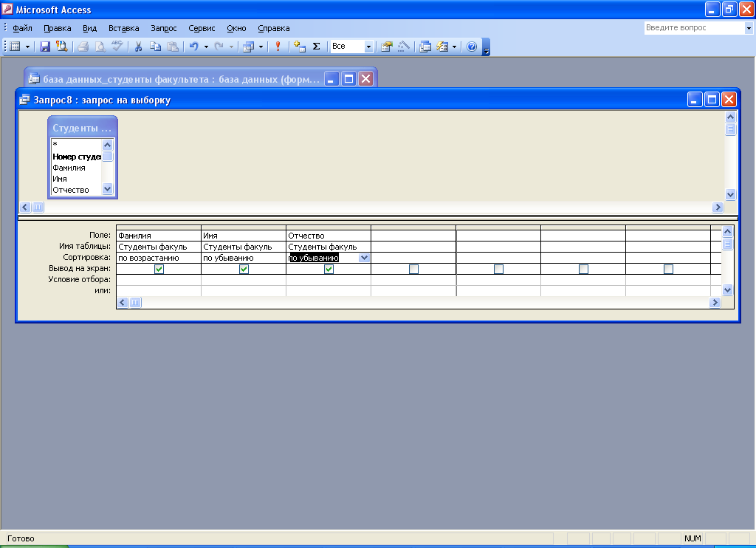Click the Build expression wand icon
Image resolution: width=756 pixels, height=548 pixels.
[404, 47]
